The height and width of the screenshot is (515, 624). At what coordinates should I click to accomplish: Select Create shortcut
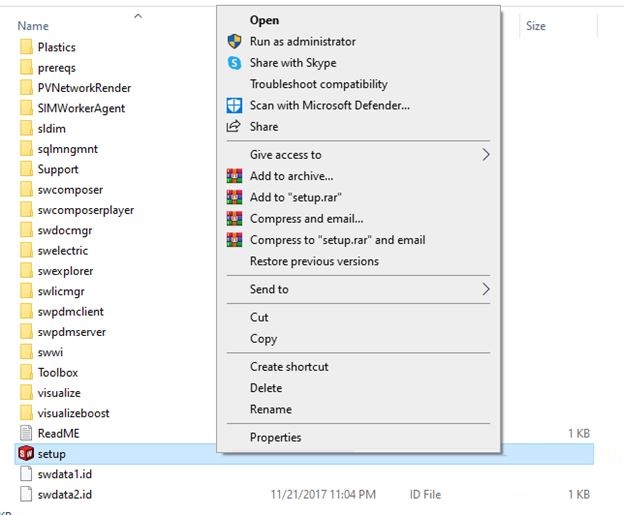point(358,367)
